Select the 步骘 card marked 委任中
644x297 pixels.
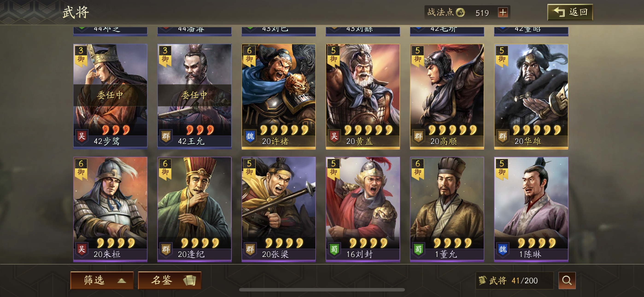(110, 96)
